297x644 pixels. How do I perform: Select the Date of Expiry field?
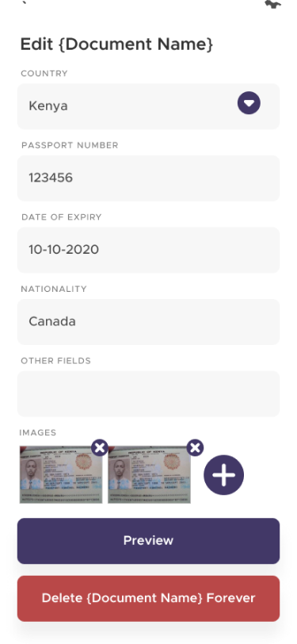pyautogui.click(x=148, y=250)
